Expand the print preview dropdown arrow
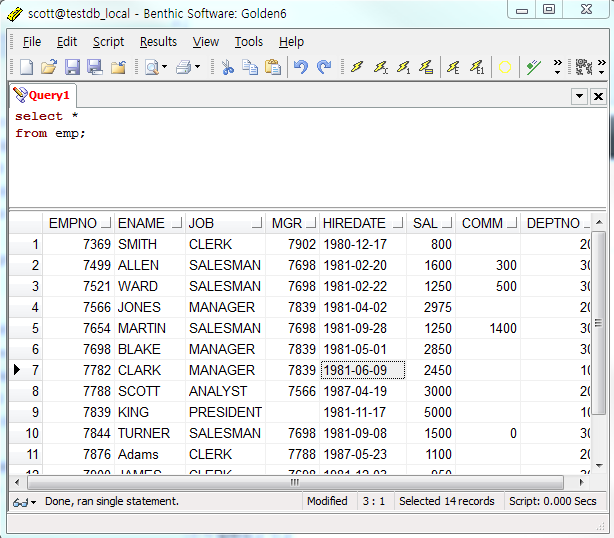The image size is (614, 538). (x=165, y=67)
